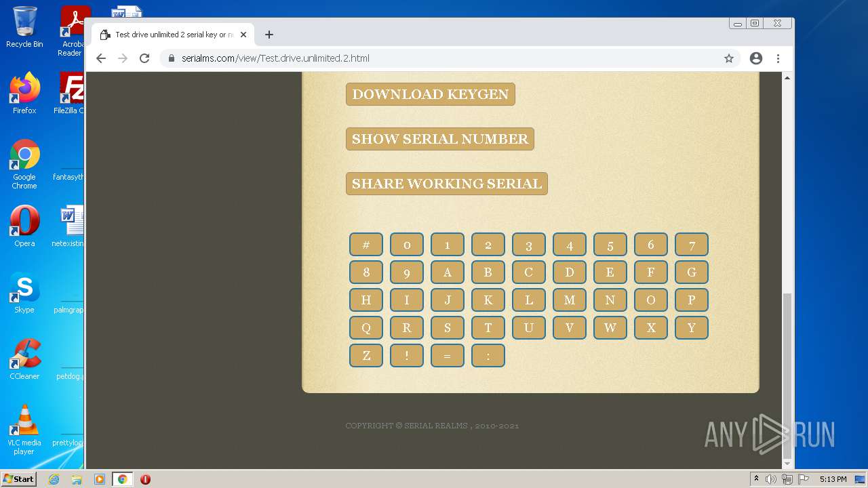Open the letter Y serial index
This screenshot has height=488, width=868.
(x=692, y=328)
